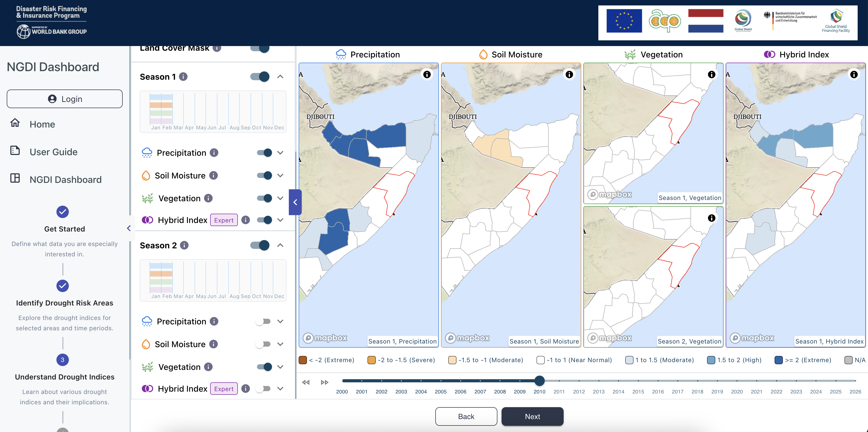
Task: Expand Season 1 Hybrid Index options
Action: click(x=280, y=220)
